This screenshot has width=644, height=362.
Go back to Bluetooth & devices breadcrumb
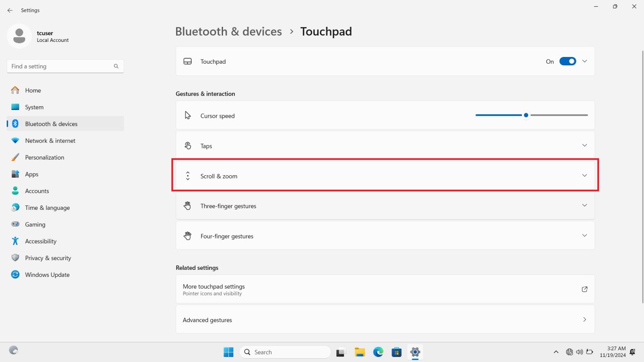click(x=229, y=31)
